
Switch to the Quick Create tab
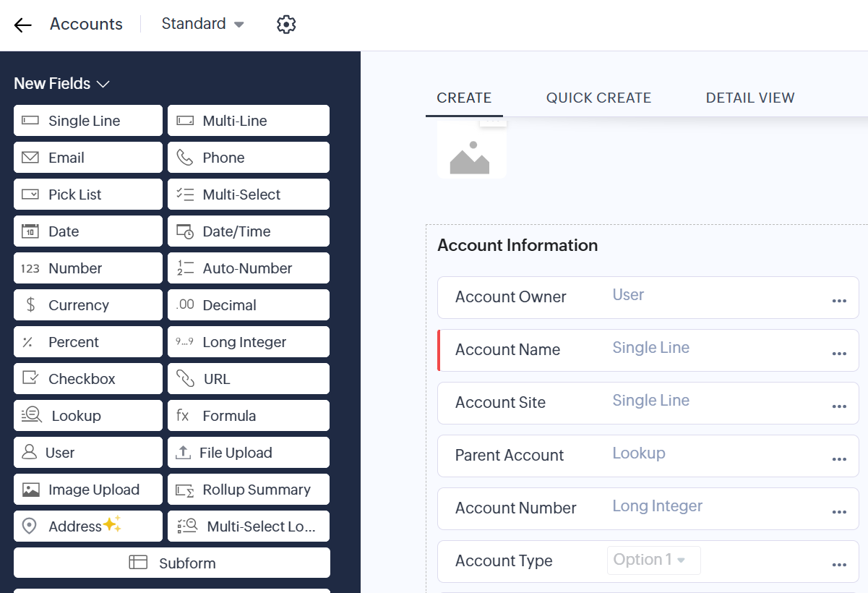pos(598,98)
